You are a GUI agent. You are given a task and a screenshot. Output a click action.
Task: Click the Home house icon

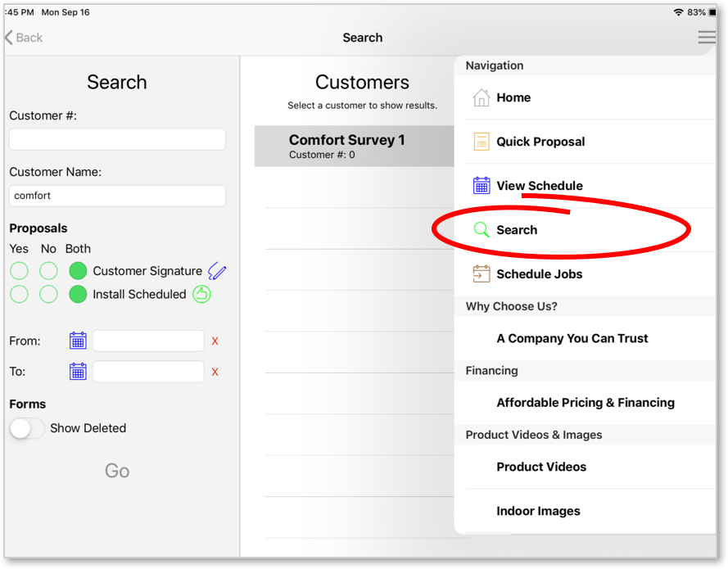(482, 97)
